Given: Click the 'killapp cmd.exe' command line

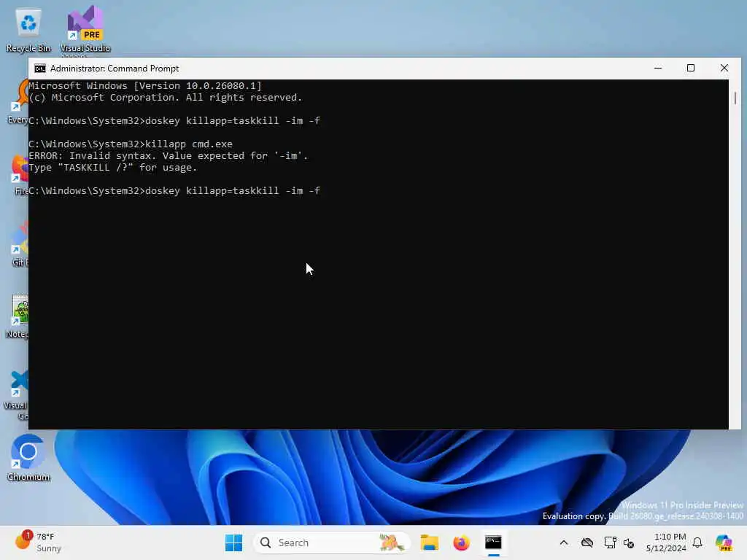Looking at the screenshot, I should coord(131,144).
